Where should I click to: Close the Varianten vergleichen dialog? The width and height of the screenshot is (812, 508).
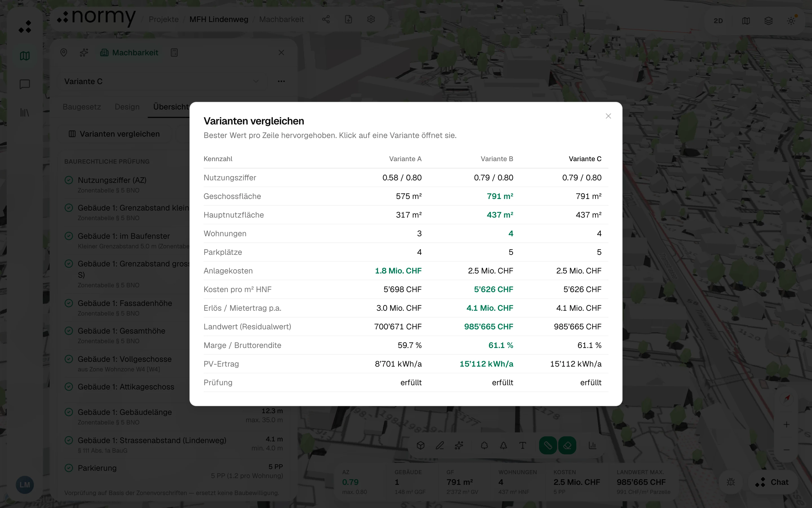[x=608, y=116]
